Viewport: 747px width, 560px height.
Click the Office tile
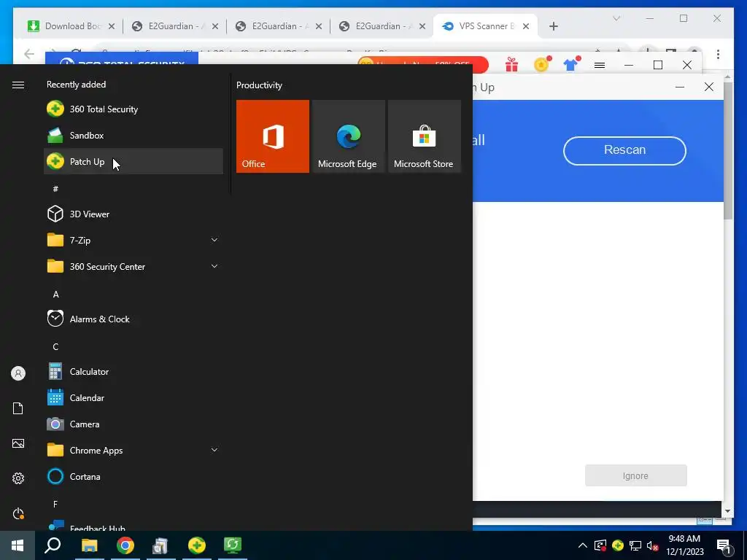point(273,136)
